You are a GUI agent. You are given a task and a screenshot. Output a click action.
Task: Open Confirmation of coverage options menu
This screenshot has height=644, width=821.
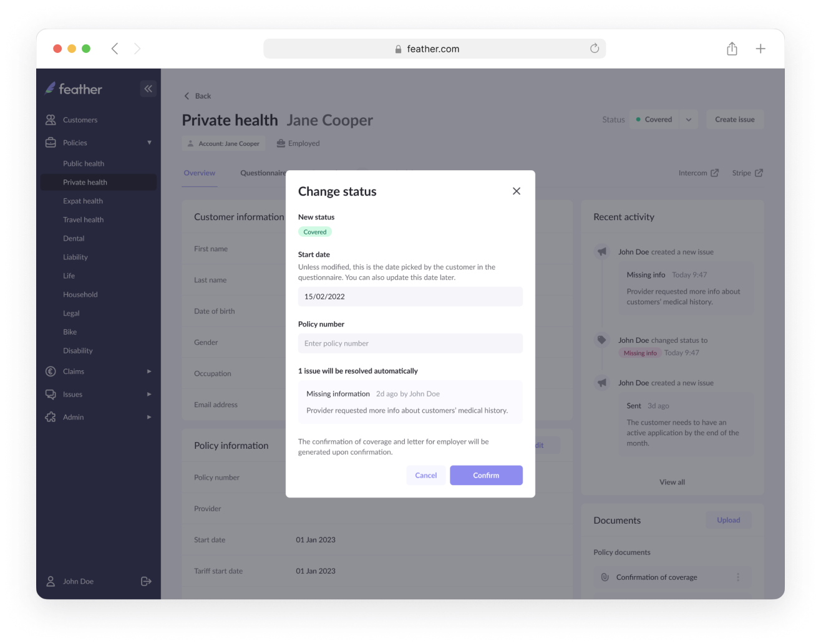tap(738, 577)
